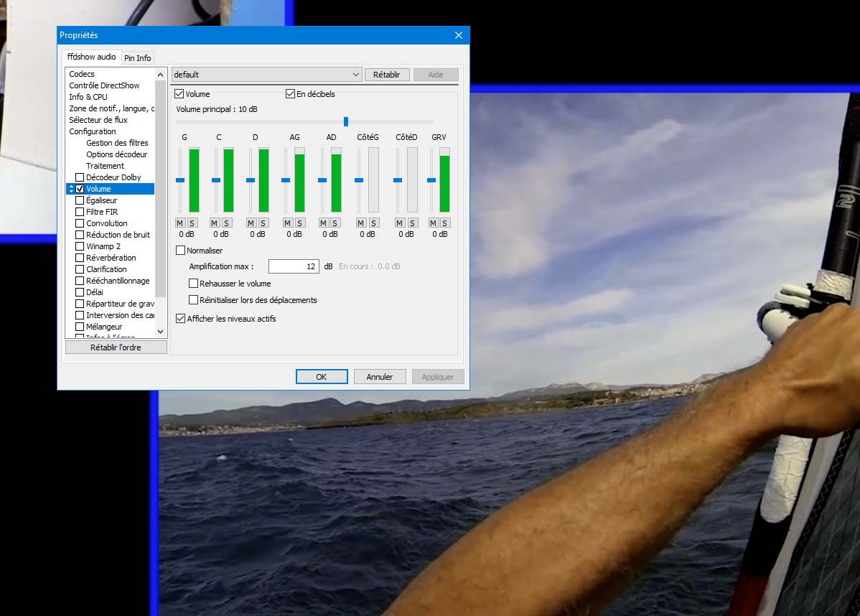This screenshot has width=860, height=616.
Task: Enable the Décodeur Dolby filter
Action: pyautogui.click(x=80, y=177)
